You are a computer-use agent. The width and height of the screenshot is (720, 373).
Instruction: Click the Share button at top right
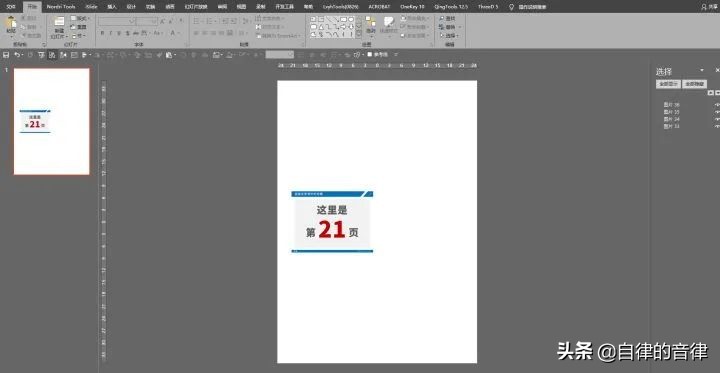709,7
